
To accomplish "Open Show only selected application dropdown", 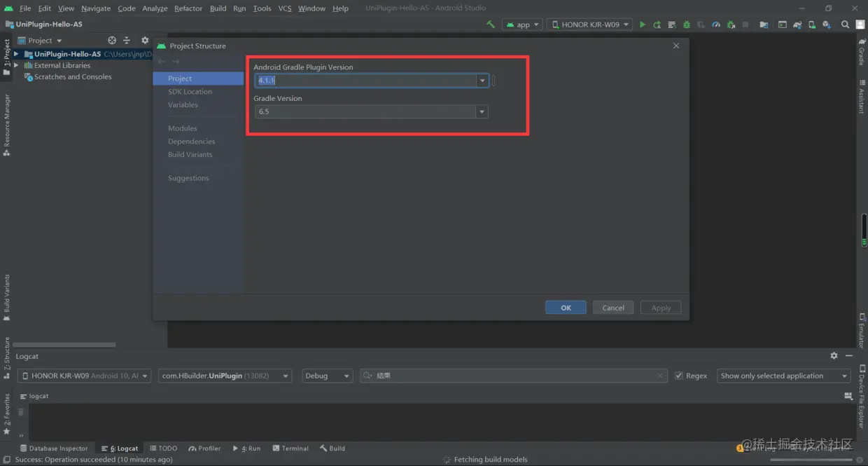I will pyautogui.click(x=784, y=376).
